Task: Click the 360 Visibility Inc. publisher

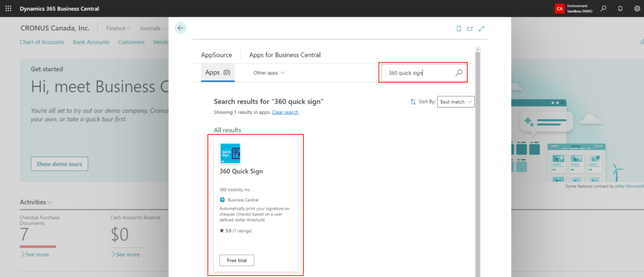Action: point(235,190)
